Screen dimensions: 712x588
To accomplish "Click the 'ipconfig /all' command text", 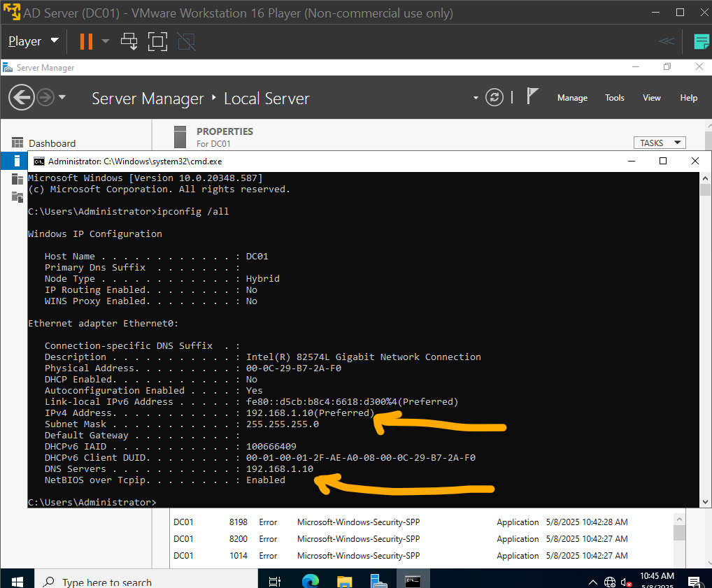I will click(x=192, y=212).
